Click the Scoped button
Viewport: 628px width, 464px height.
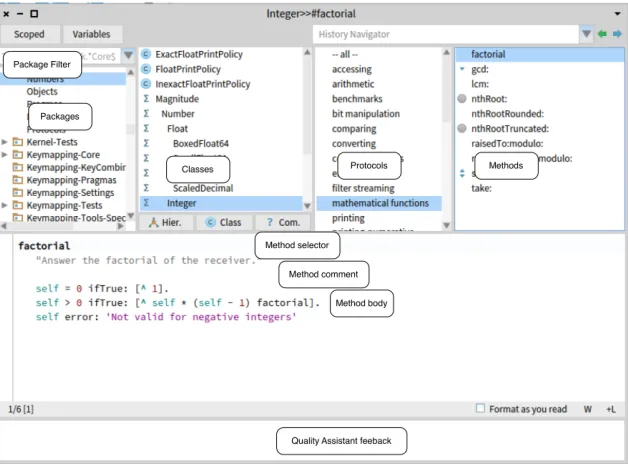29,34
